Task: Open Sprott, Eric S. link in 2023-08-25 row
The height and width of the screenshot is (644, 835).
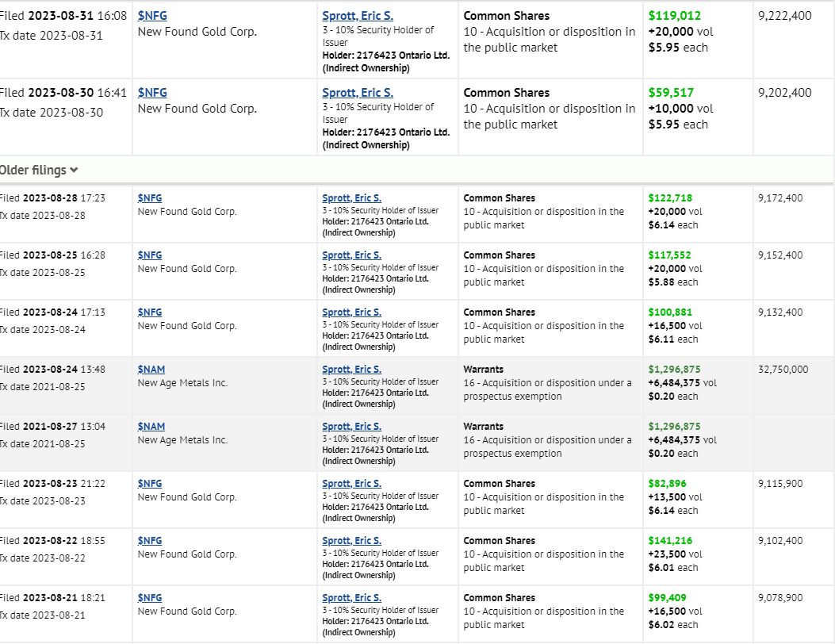Action: 352,255
